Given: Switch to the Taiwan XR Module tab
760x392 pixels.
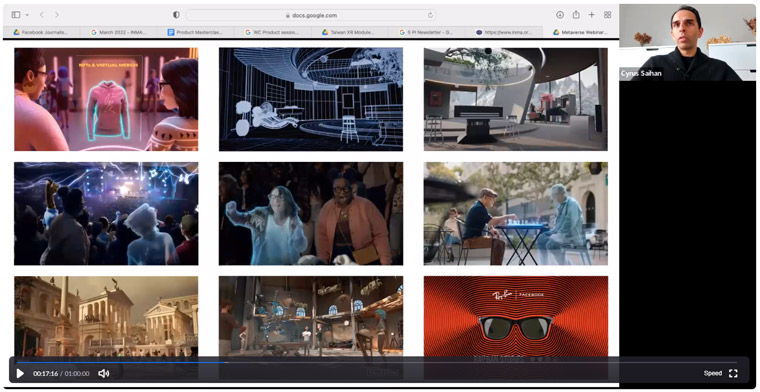Looking at the screenshot, I should (x=349, y=32).
